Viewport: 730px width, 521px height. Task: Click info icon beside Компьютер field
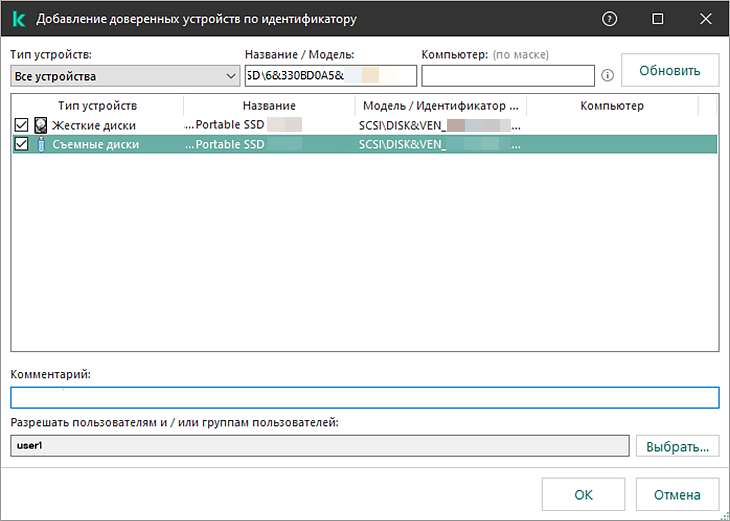click(x=607, y=75)
